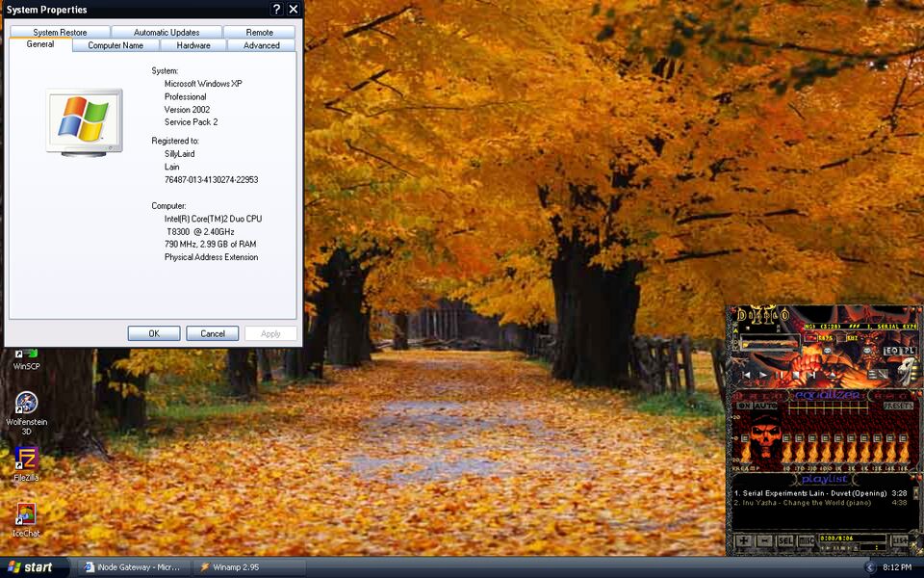This screenshot has width=924, height=578.
Task: Switch to the Automatic Updates tab
Action: pos(167,32)
